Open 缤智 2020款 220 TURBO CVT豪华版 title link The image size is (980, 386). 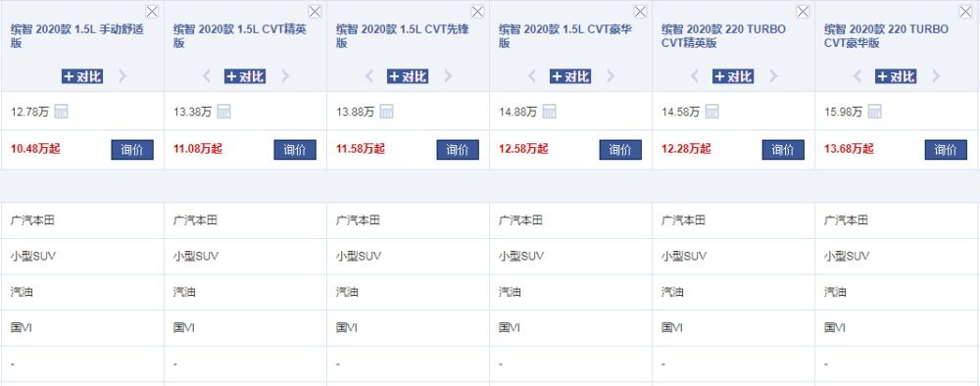[886, 36]
